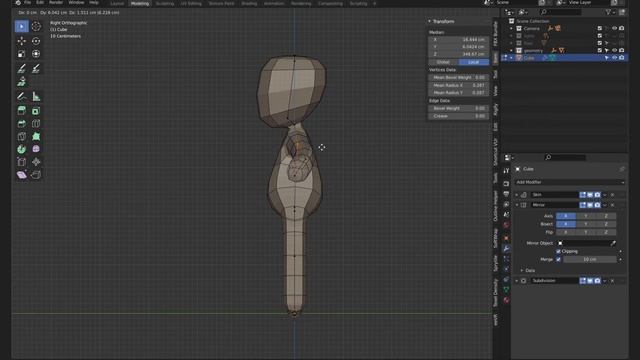Image resolution: width=640 pixels, height=360 pixels.
Task: Click the Blender logo menu
Action: (18, 2)
